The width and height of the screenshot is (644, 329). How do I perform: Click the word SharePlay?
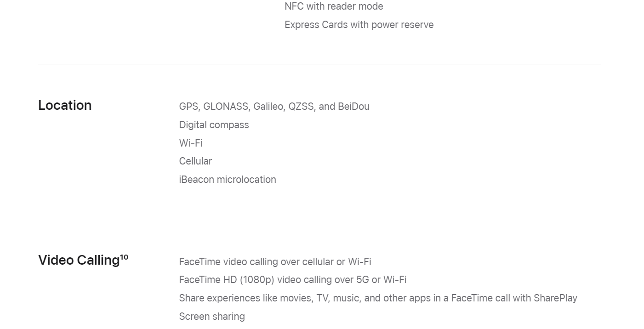tap(555, 298)
